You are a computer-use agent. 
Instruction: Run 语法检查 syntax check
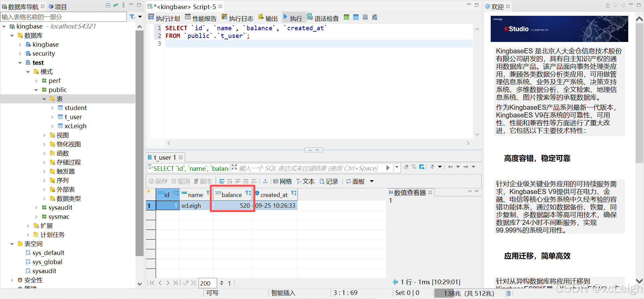coord(323,18)
